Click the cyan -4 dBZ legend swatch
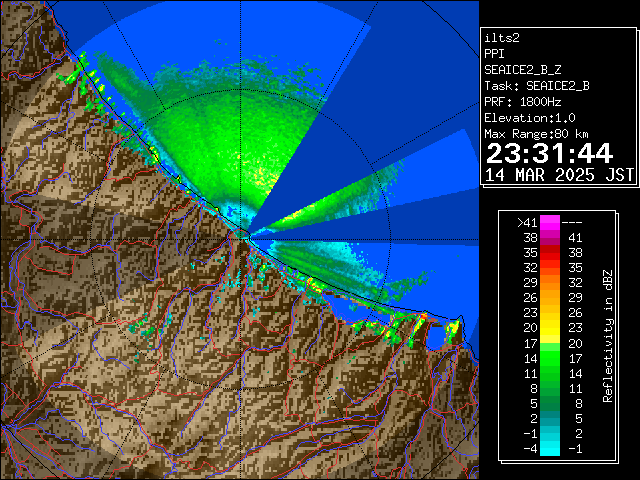The height and width of the screenshot is (480, 640). 550,448
